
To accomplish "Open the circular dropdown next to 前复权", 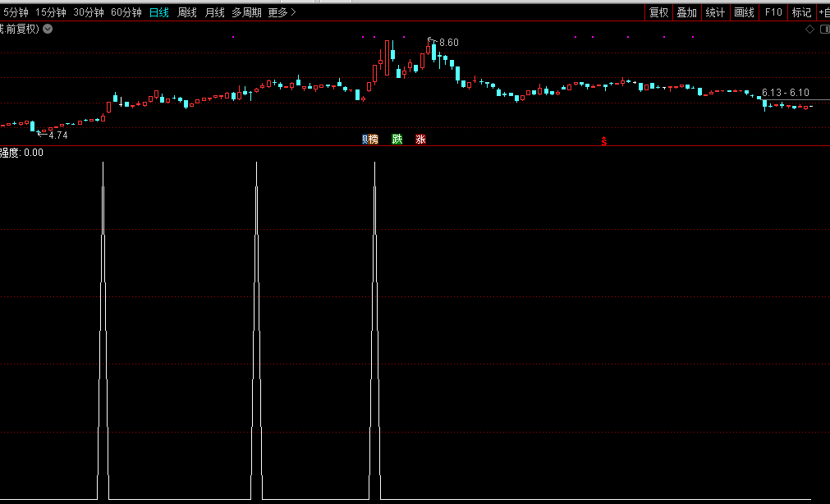I will point(48,29).
